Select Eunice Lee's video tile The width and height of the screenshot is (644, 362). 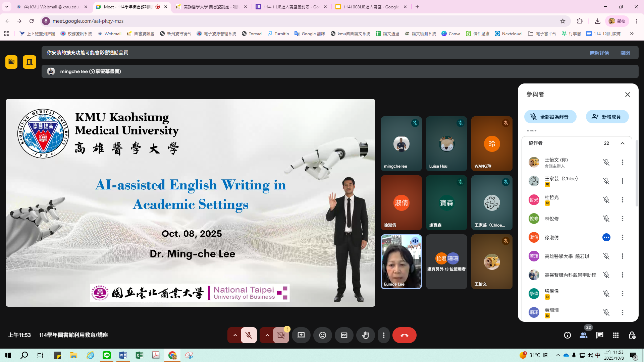401,262
